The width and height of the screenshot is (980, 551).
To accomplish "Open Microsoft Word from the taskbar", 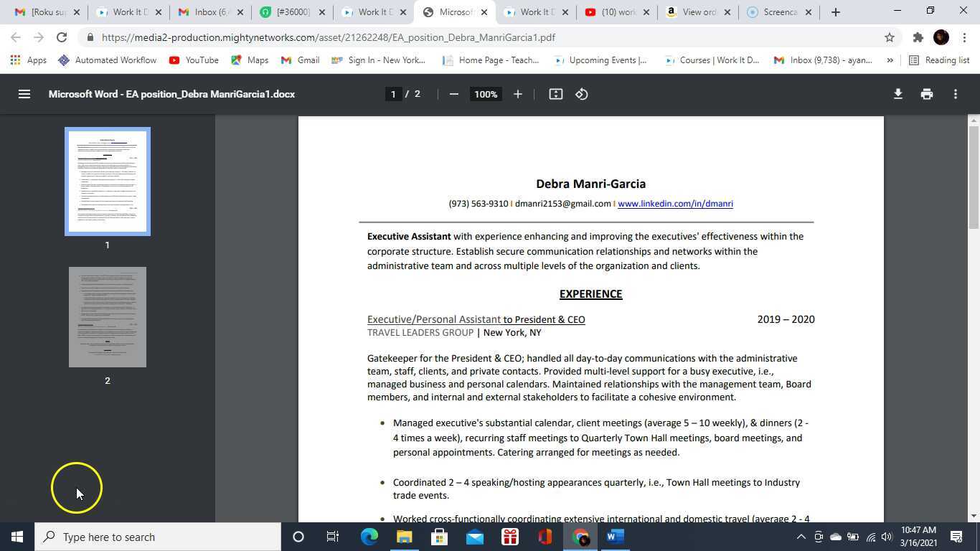I will pyautogui.click(x=614, y=537).
